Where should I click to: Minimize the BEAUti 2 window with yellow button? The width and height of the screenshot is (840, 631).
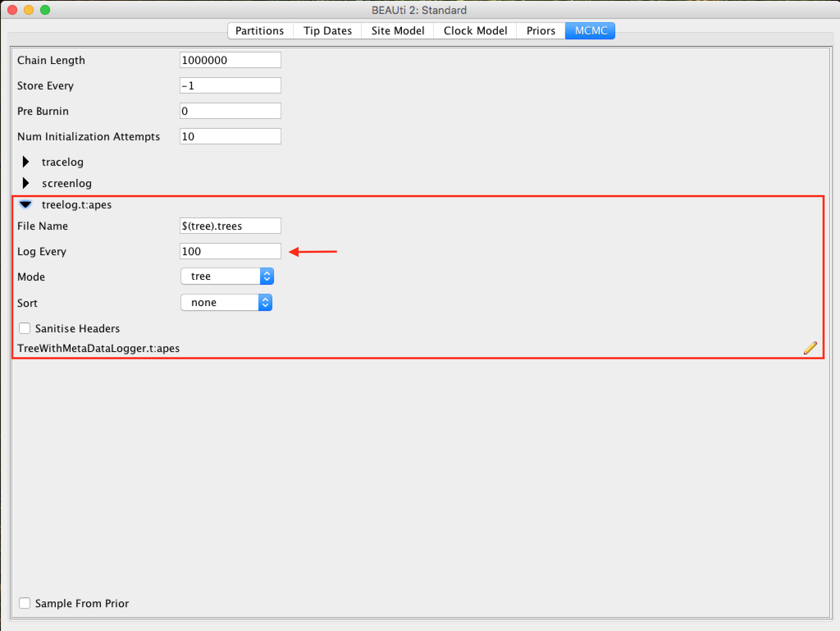tap(29, 10)
